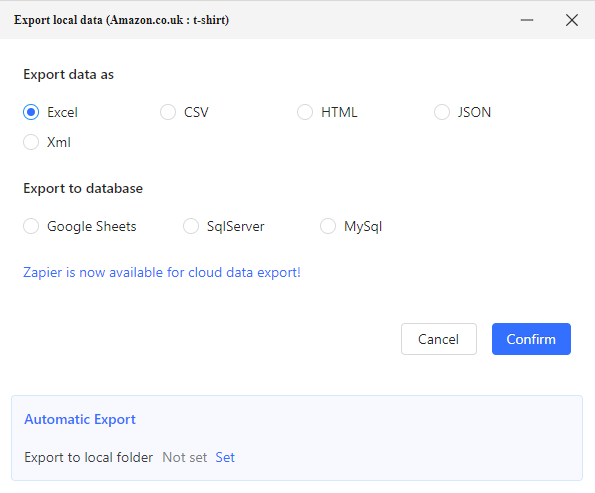Click the Cancel button

click(x=439, y=339)
